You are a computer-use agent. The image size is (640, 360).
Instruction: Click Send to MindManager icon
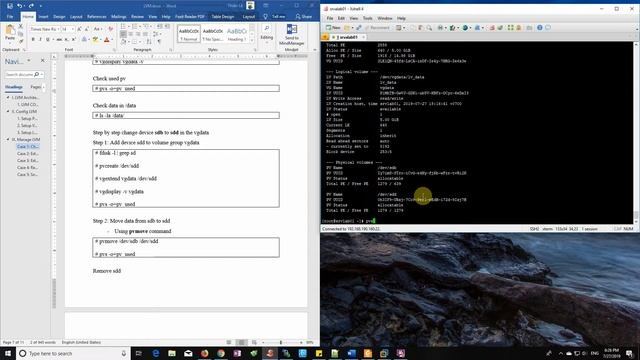[x=292, y=35]
